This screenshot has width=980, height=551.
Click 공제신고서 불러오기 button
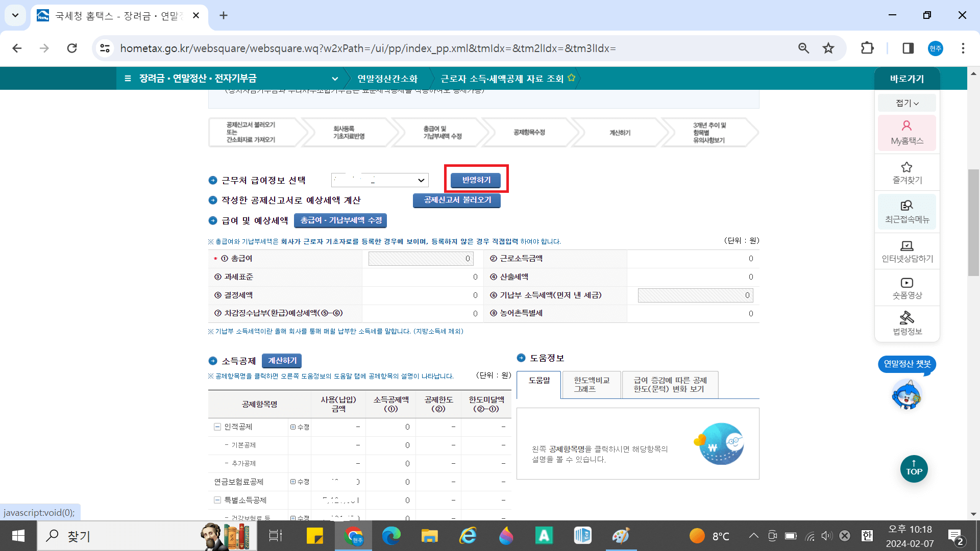point(457,200)
